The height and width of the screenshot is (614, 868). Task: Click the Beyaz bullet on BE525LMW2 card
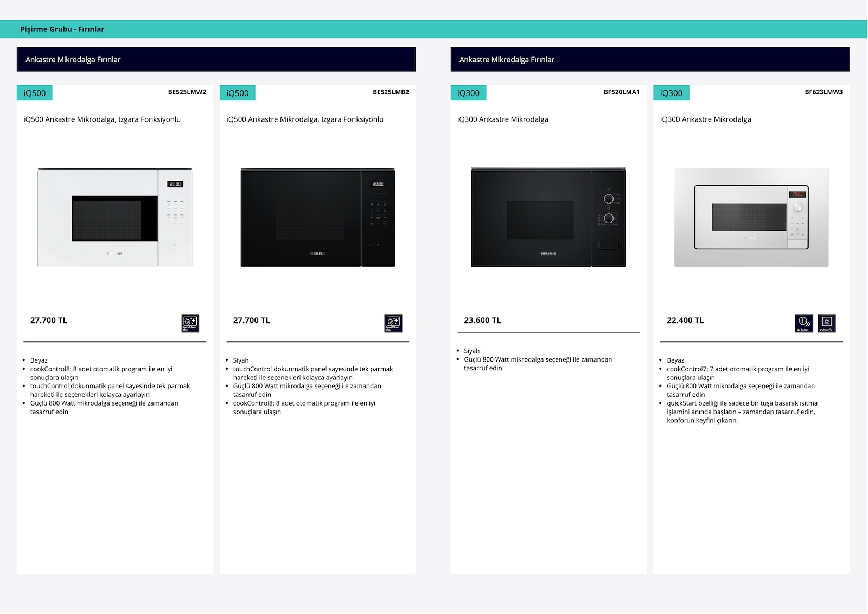pos(39,360)
